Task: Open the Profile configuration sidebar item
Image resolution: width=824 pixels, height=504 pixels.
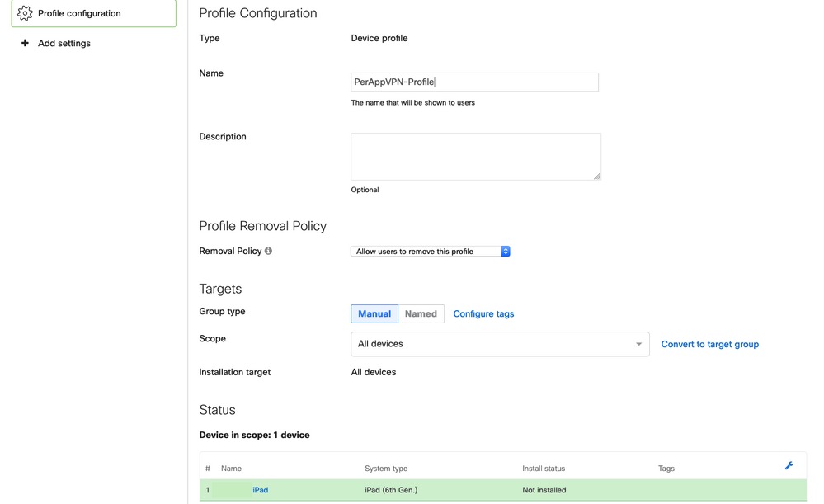Action: [79, 13]
